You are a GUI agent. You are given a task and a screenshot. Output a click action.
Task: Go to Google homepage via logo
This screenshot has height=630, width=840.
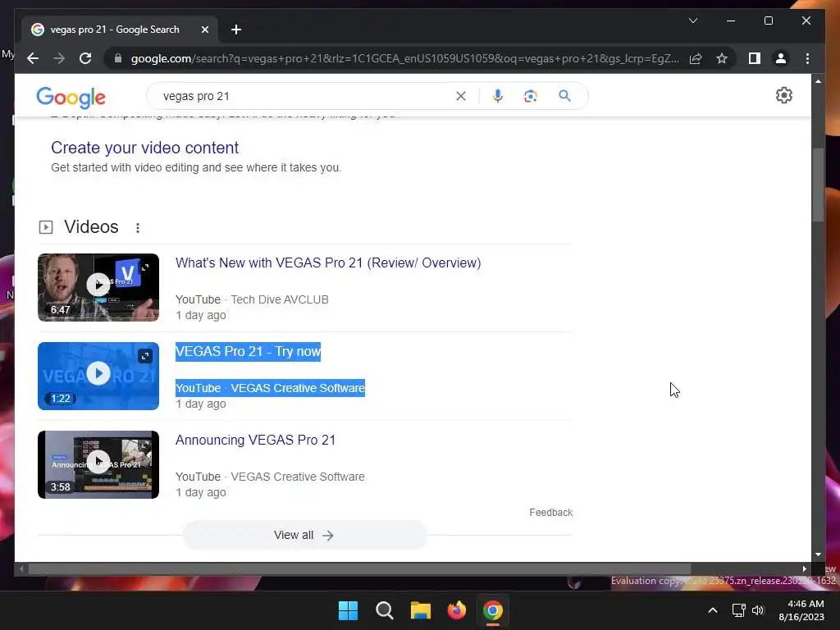click(x=71, y=97)
